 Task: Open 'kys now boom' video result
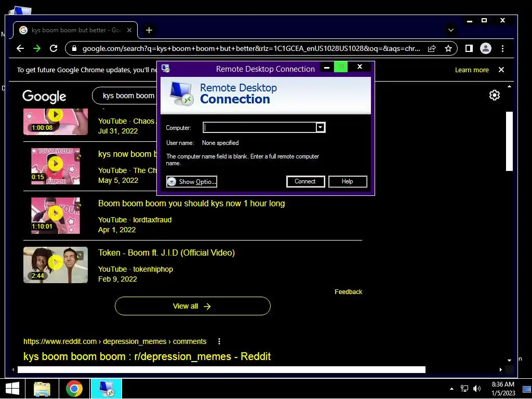(128, 154)
